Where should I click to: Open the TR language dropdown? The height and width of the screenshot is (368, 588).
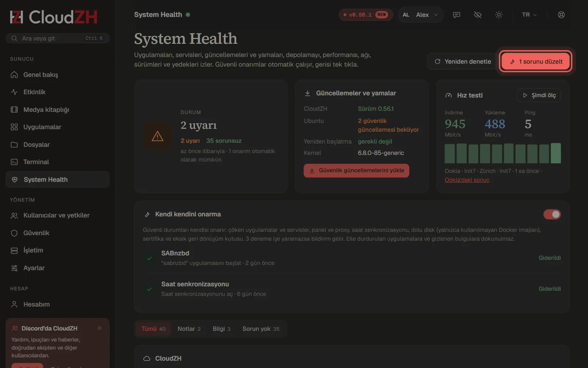tap(530, 15)
